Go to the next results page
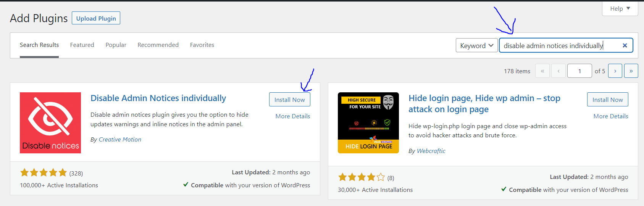Screen dimensions: 644x206 (615, 71)
